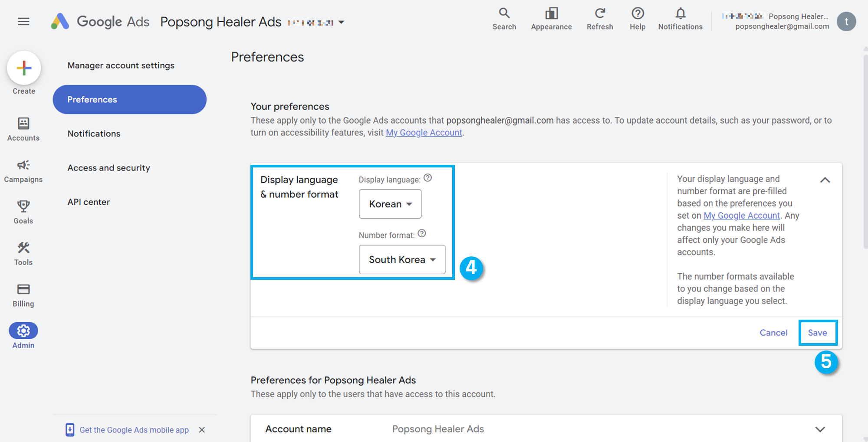868x442 pixels.
Task: Open the account switcher dropdown arrow
Action: coord(342,22)
